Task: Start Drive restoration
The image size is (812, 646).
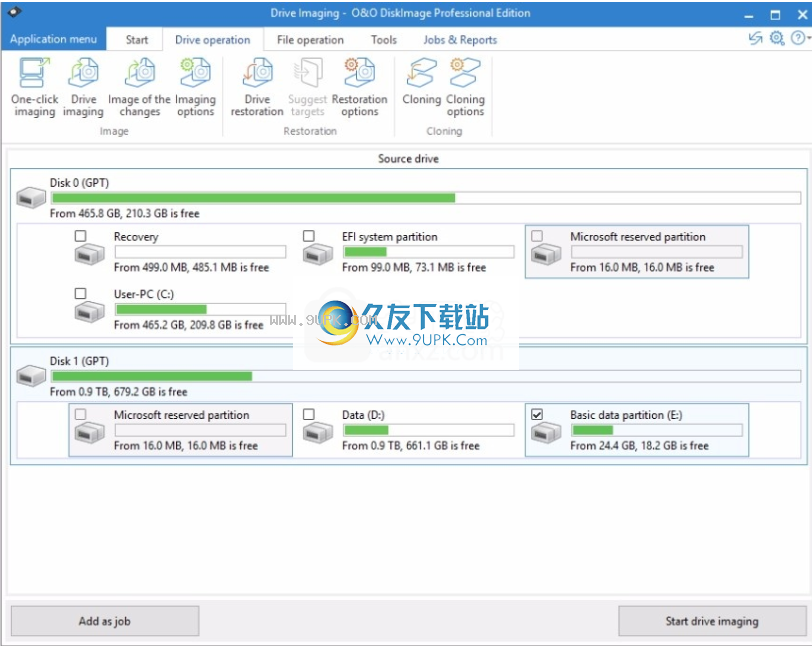Action: [x=257, y=87]
